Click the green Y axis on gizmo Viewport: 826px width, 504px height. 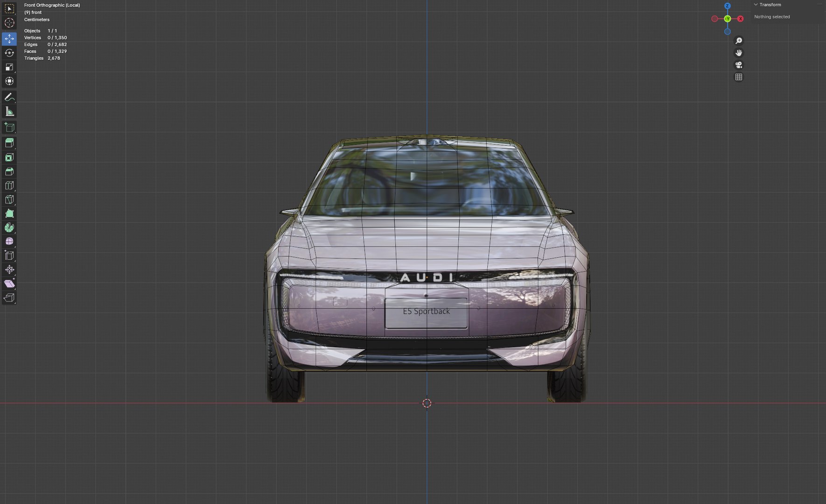tap(728, 19)
